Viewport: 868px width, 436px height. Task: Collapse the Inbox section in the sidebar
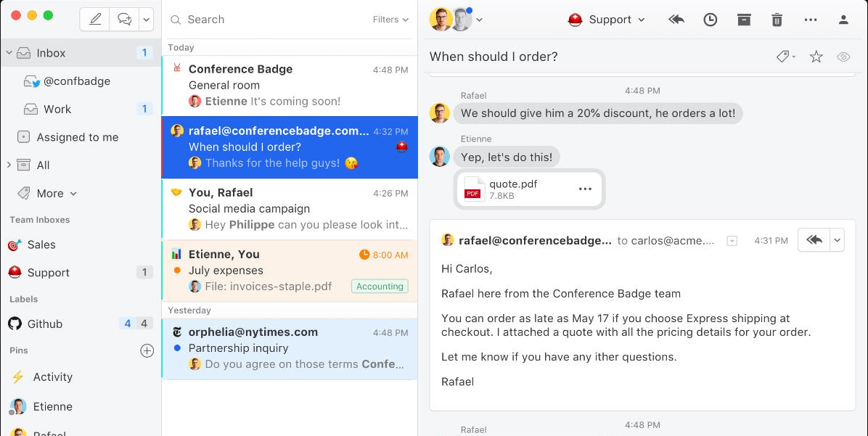pyautogui.click(x=9, y=52)
